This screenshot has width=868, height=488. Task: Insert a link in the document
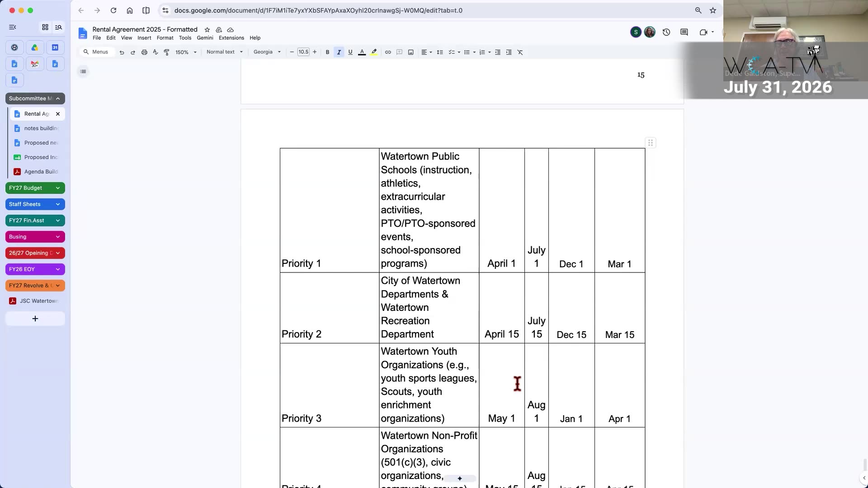(388, 52)
